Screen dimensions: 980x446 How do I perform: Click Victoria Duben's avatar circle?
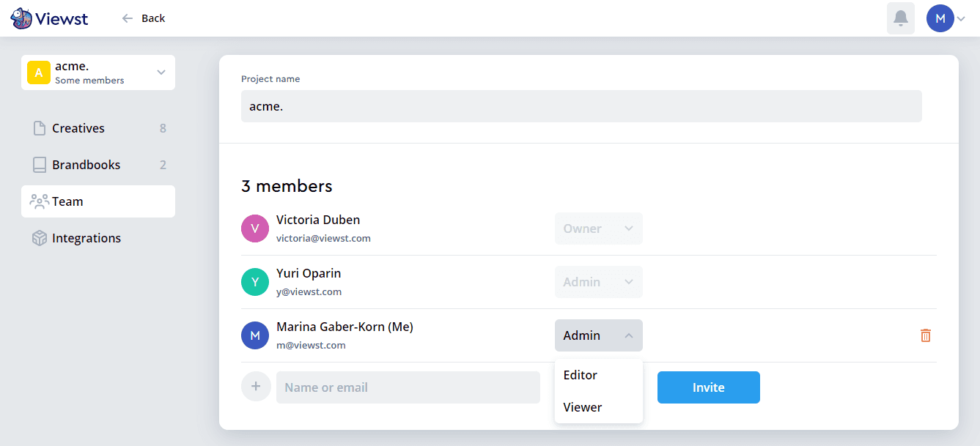click(x=254, y=228)
